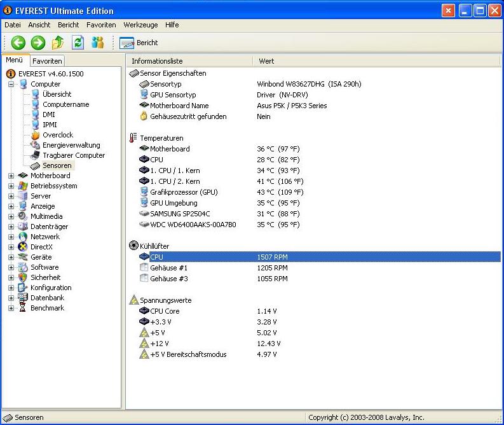This screenshot has width=504, height=425.
Task: Expand the Anzeige tree node
Action: tap(11, 207)
